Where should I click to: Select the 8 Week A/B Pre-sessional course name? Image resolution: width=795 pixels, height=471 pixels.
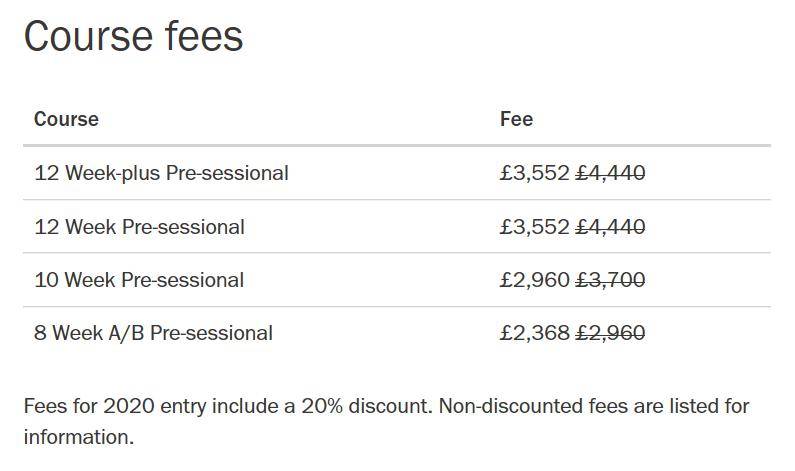153,333
